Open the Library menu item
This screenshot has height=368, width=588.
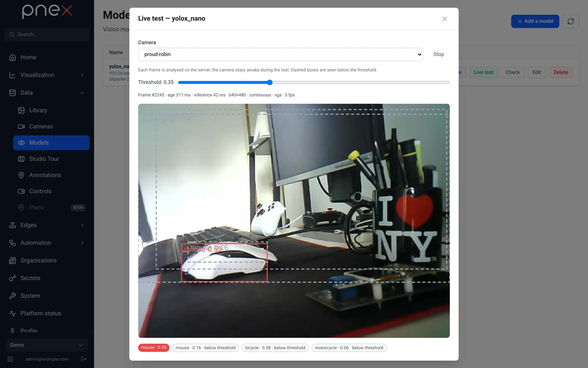51,110
